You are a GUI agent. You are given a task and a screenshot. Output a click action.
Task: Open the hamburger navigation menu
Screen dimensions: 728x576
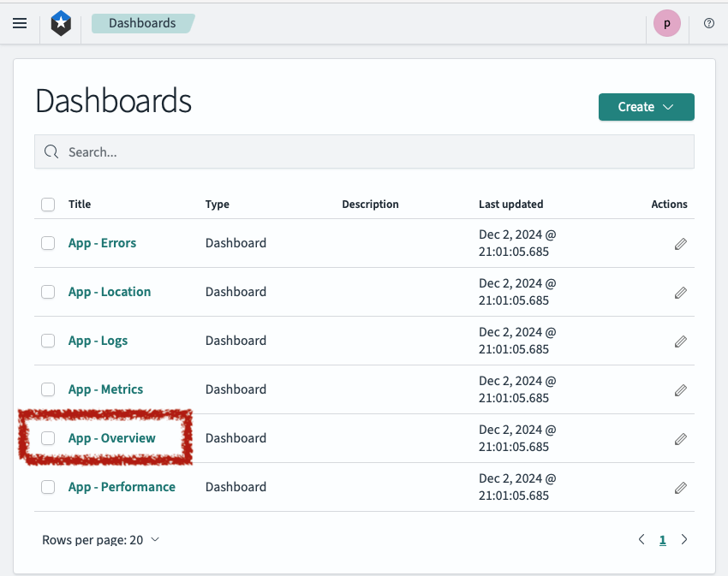[x=20, y=23]
